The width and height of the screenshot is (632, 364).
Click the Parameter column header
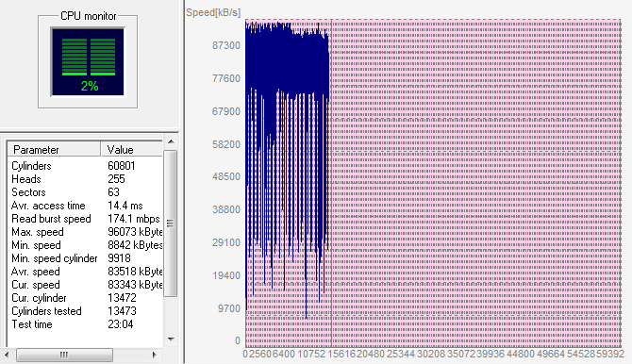(54, 150)
